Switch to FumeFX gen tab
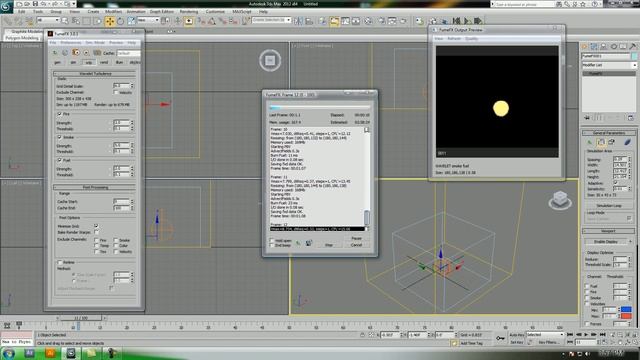Viewport: 640px width, 360px height. [x=58, y=62]
